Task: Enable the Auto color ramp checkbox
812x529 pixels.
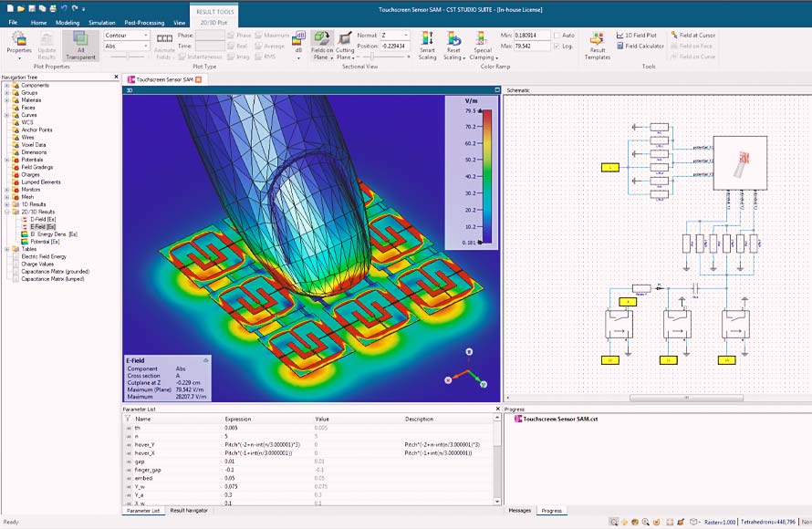Action: [557, 36]
